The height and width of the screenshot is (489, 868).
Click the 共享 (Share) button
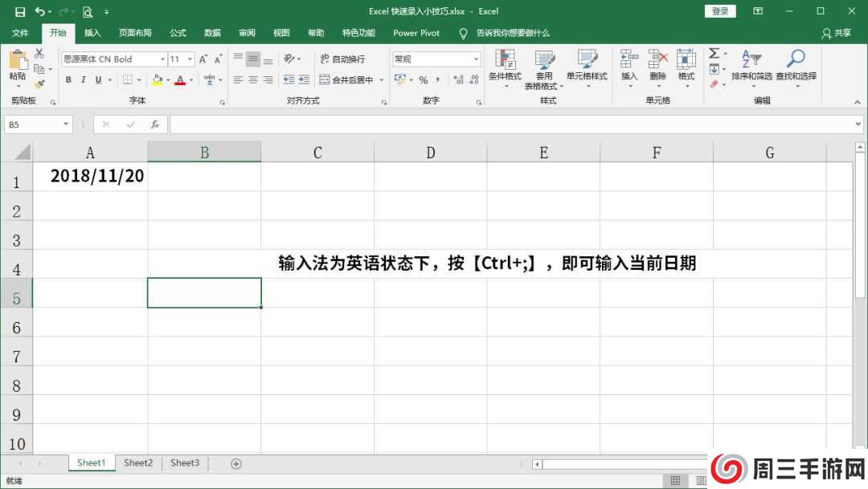click(837, 33)
